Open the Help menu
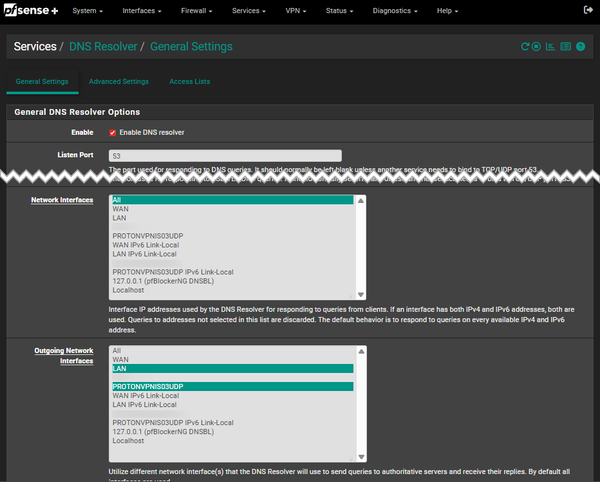The image size is (600, 482). coord(447,11)
